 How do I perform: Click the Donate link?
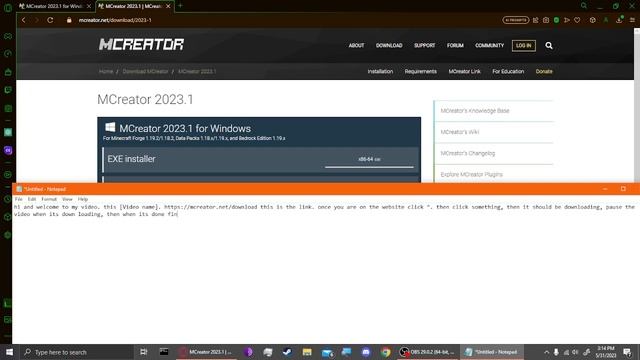click(x=544, y=71)
